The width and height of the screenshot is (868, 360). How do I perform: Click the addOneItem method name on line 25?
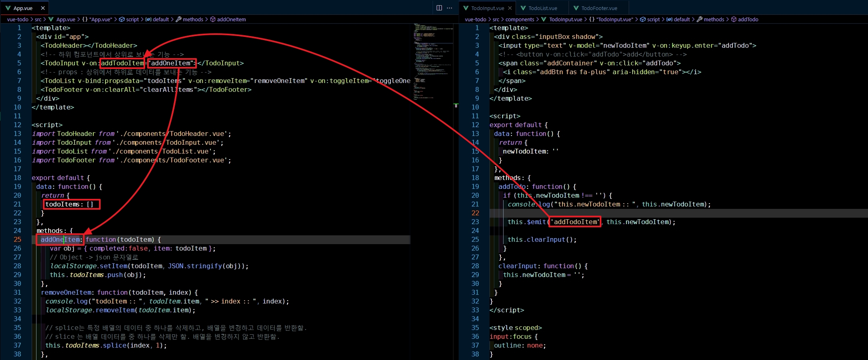60,239
